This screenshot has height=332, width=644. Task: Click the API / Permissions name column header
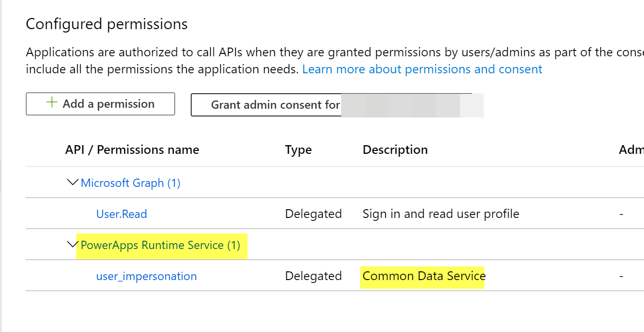coord(132,150)
